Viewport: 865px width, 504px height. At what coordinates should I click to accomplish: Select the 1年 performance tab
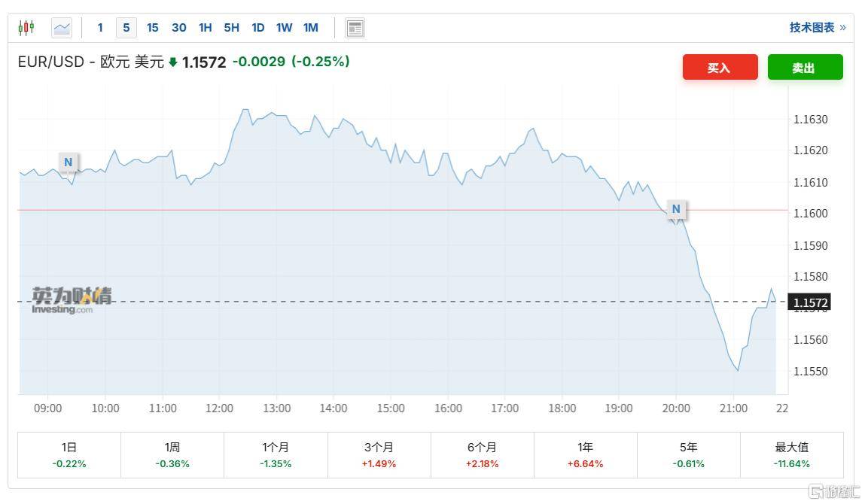tap(585, 454)
